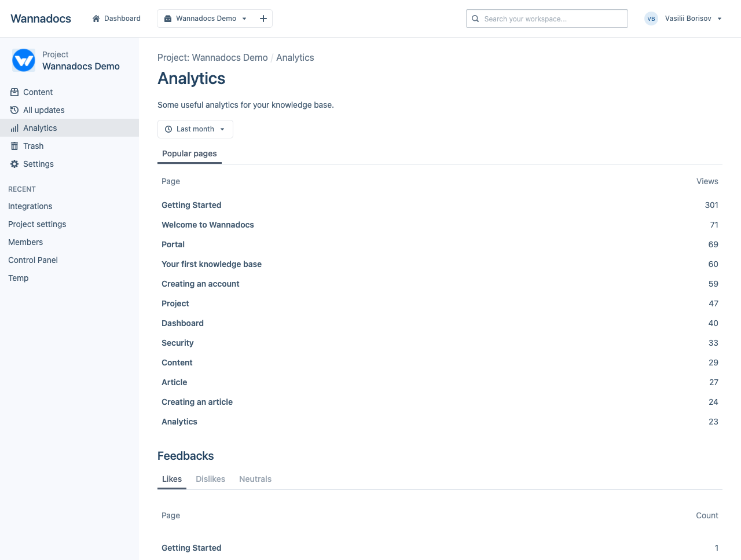Open recent item Integrations
741x560 pixels.
(x=30, y=206)
